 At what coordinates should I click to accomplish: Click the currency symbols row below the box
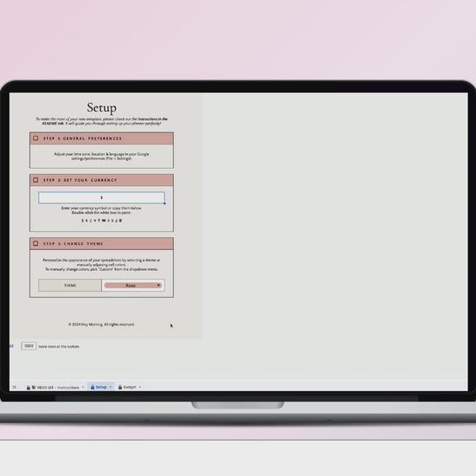[102, 221]
